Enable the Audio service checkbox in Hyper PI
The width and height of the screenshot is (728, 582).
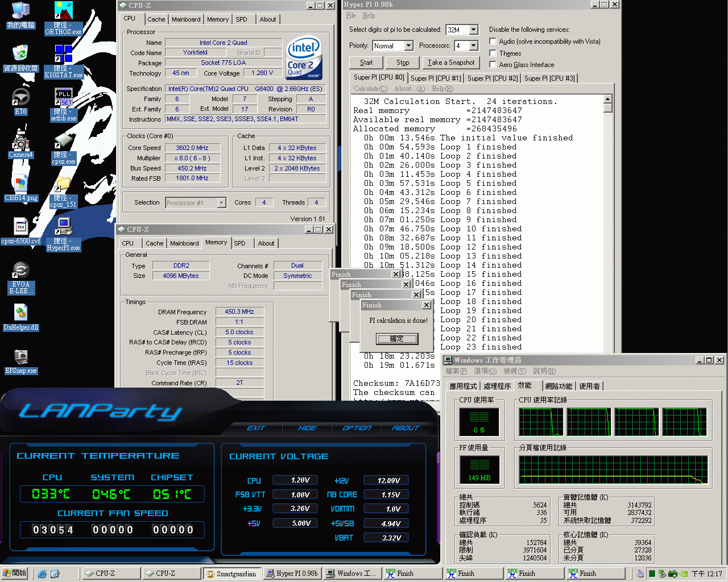click(x=493, y=41)
